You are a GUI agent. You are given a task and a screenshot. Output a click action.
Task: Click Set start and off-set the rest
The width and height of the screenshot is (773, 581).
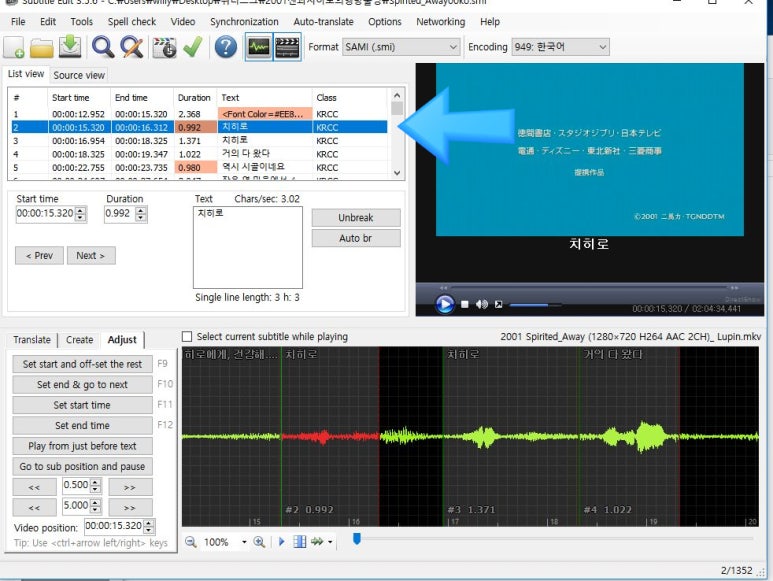tap(82, 364)
